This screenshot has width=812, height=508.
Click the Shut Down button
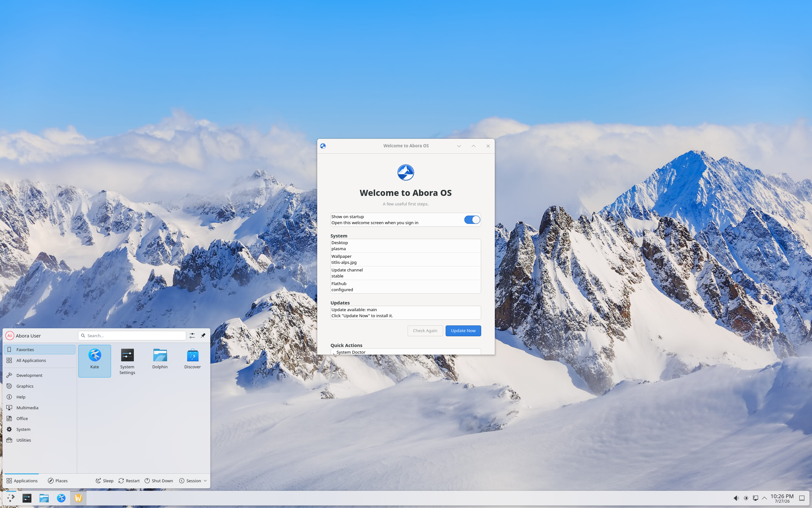coord(159,481)
